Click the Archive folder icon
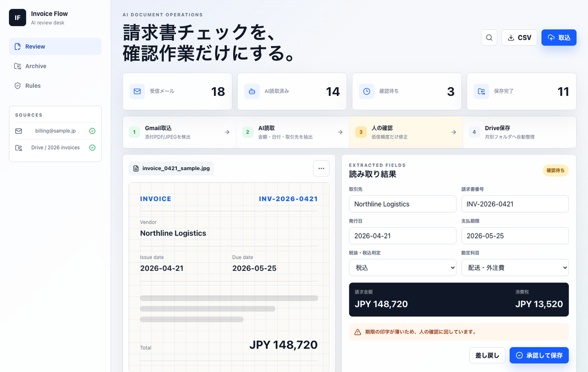 pyautogui.click(x=18, y=66)
